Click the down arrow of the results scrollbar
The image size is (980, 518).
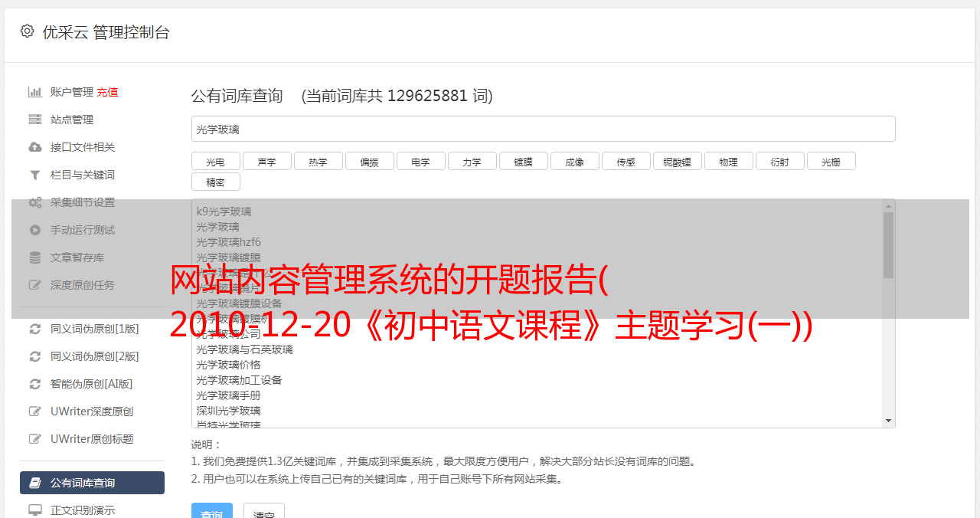(889, 421)
